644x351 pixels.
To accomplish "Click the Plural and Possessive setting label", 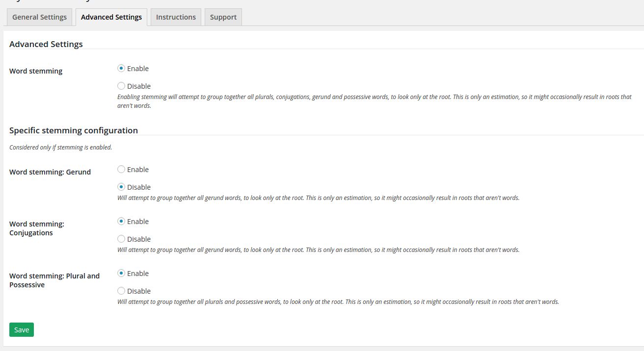I will click(x=54, y=280).
